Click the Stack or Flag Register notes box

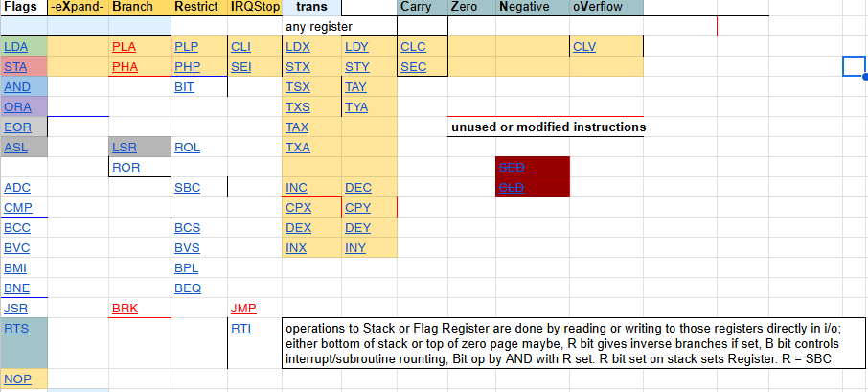click(x=573, y=342)
